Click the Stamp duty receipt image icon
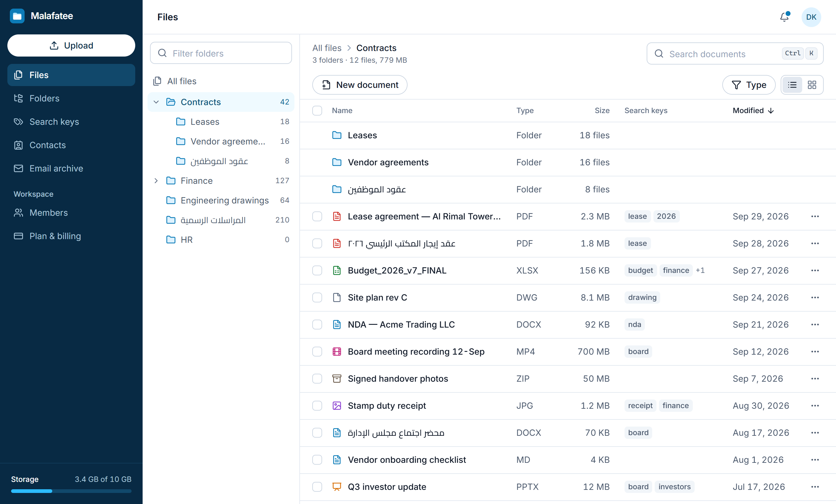This screenshot has width=836, height=504. click(337, 406)
